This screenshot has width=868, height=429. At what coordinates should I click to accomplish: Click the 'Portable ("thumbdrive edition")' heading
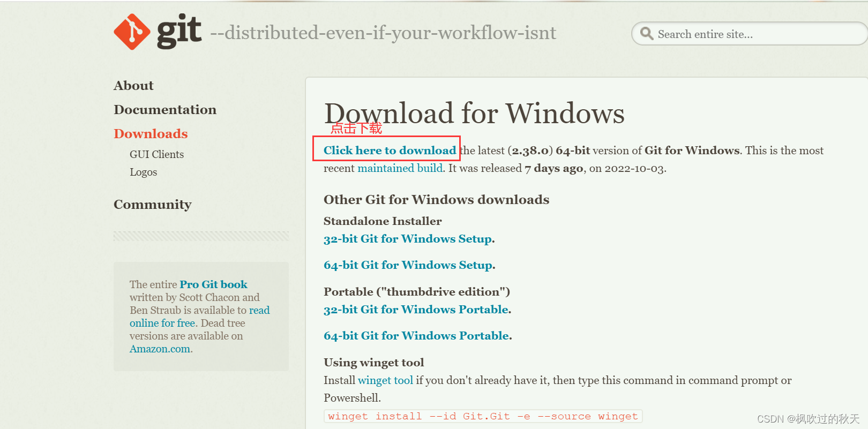tap(417, 292)
